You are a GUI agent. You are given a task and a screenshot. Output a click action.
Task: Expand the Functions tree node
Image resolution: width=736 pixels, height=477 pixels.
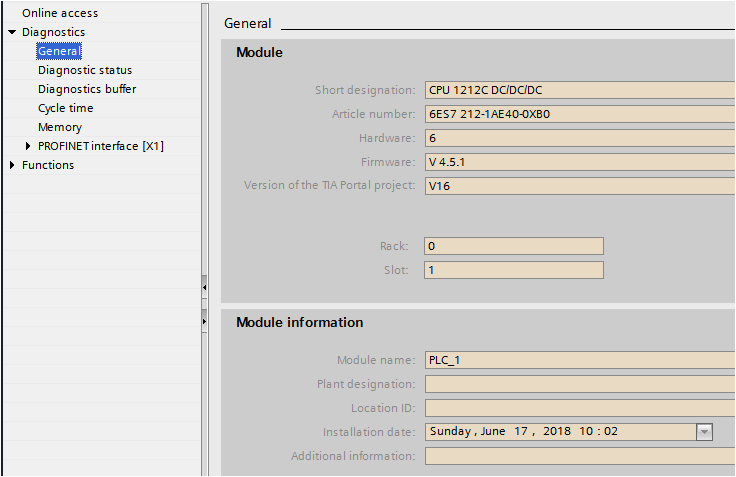[x=11, y=165]
